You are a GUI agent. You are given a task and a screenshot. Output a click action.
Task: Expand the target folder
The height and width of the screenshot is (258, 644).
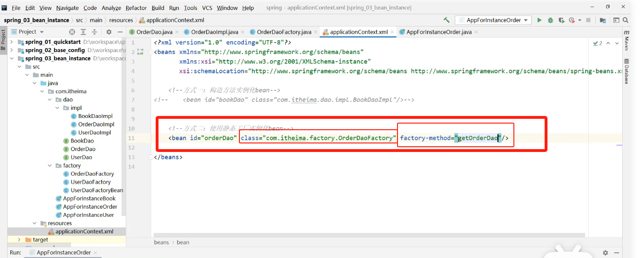pos(19,240)
